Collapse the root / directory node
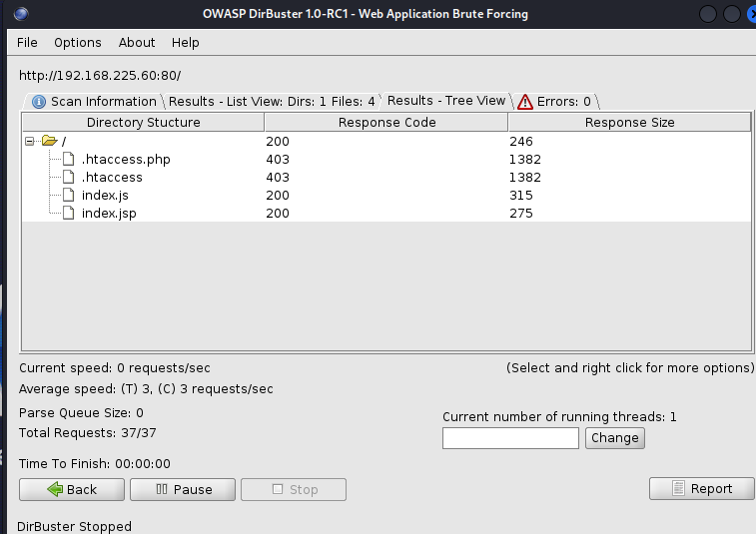Viewport: 756px width, 534px height. [29, 141]
